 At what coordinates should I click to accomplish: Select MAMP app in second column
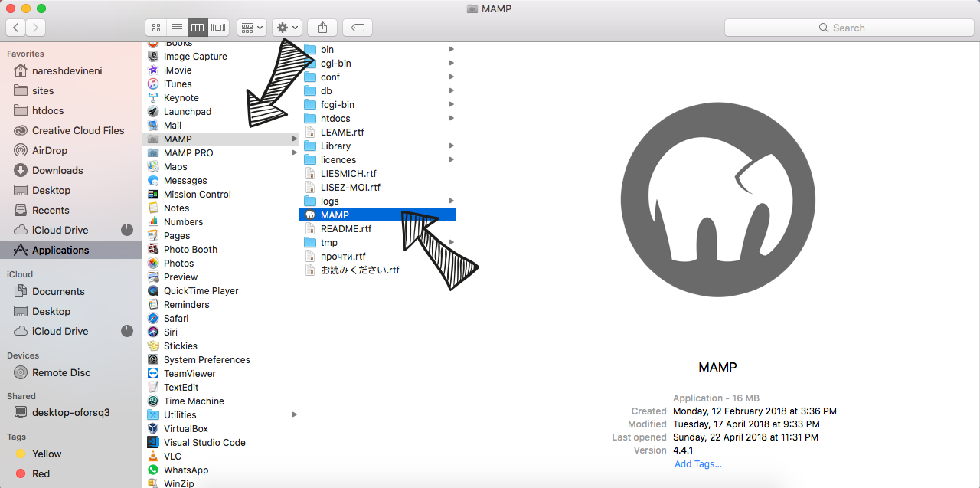(377, 215)
